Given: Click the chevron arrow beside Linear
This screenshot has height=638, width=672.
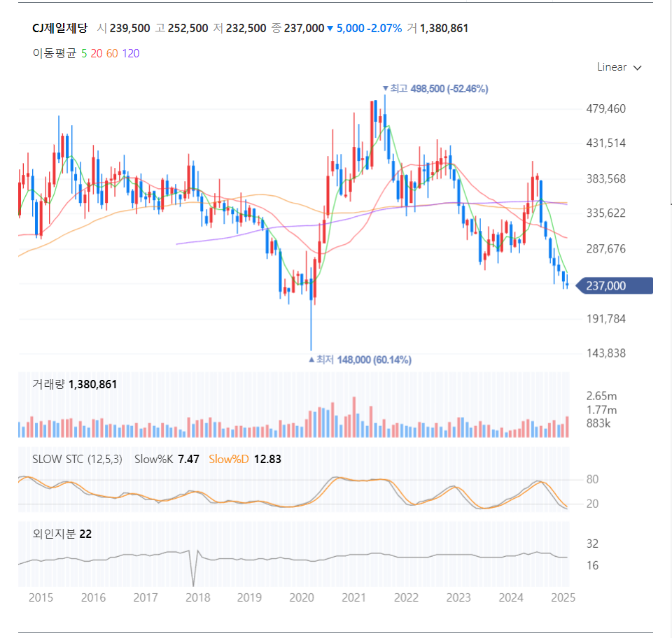Looking at the screenshot, I should point(637,68).
